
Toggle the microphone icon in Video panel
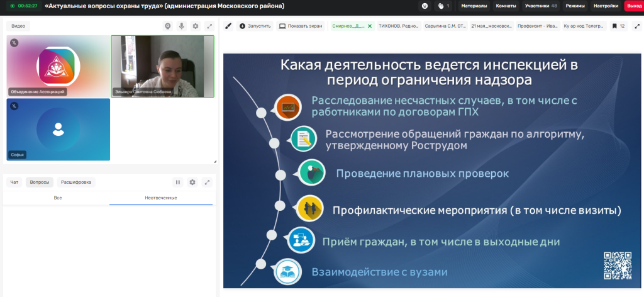(182, 26)
